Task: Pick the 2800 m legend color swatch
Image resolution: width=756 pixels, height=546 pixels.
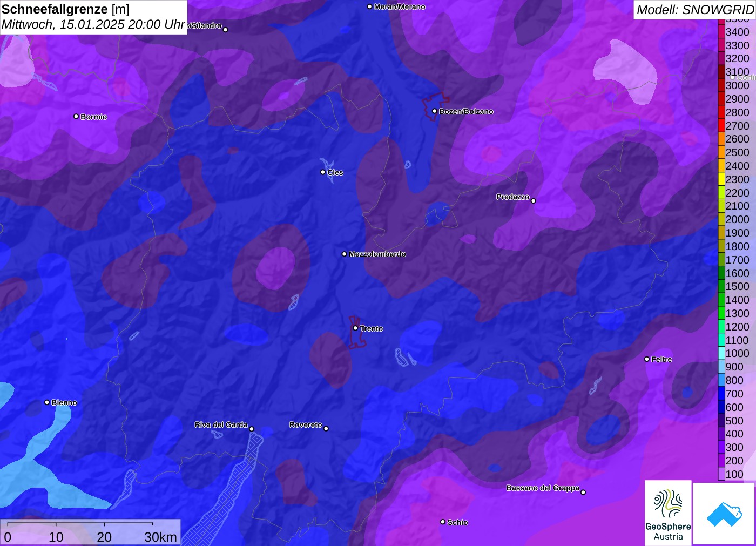Action: tap(721, 112)
